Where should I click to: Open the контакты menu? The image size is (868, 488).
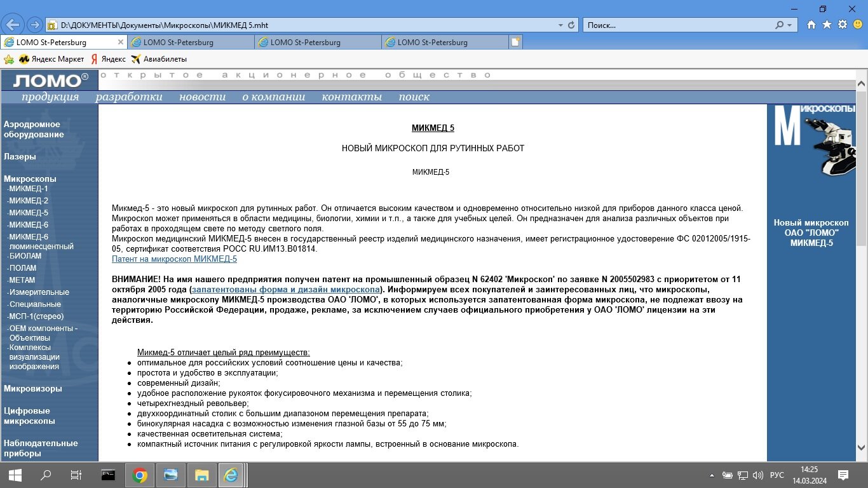[x=352, y=97]
